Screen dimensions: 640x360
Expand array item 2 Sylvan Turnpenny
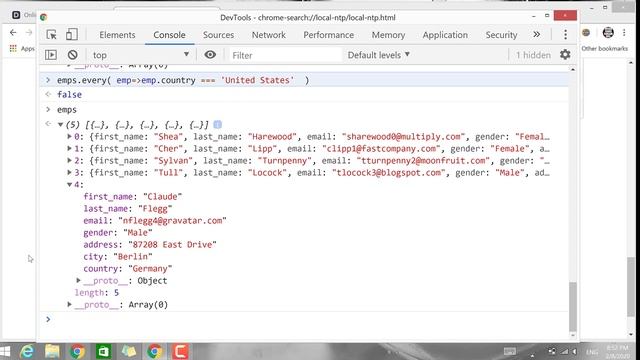[69, 160]
